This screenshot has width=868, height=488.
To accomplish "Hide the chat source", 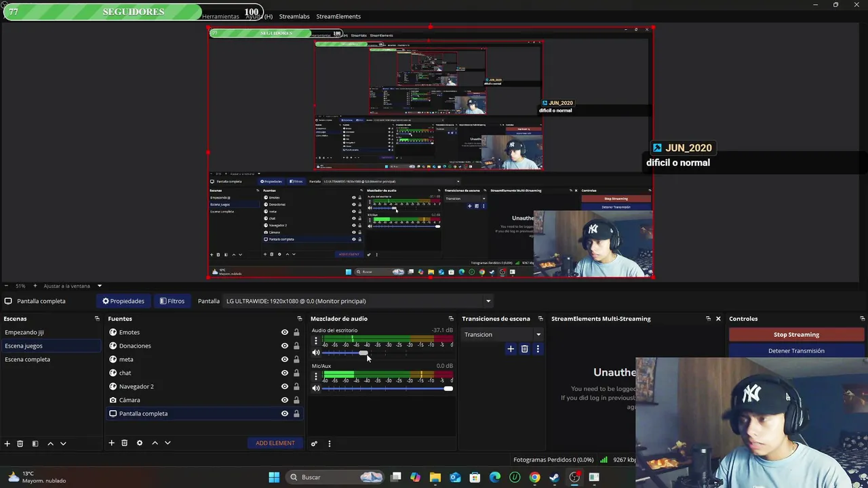I will (x=285, y=373).
